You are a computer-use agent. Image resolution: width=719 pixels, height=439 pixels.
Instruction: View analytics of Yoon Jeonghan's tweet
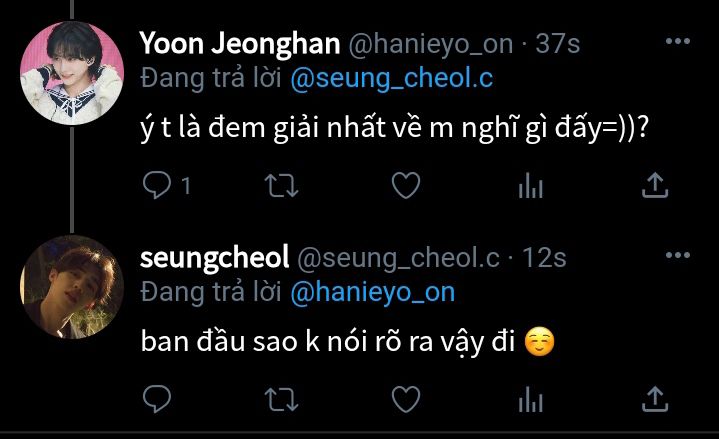coord(531,185)
